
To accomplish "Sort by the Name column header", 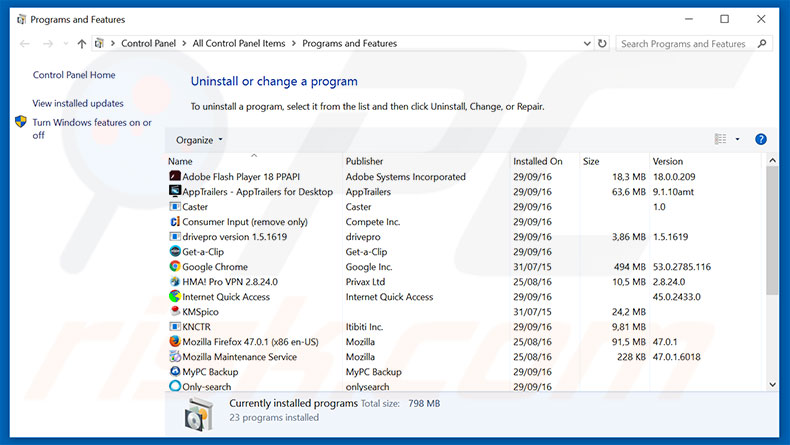I will (x=254, y=161).
